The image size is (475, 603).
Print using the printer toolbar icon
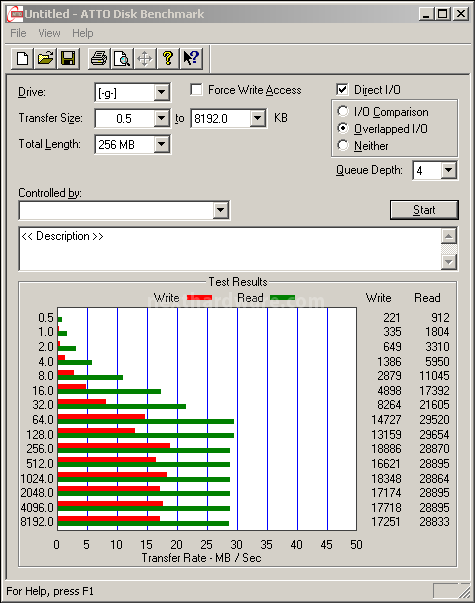click(99, 59)
